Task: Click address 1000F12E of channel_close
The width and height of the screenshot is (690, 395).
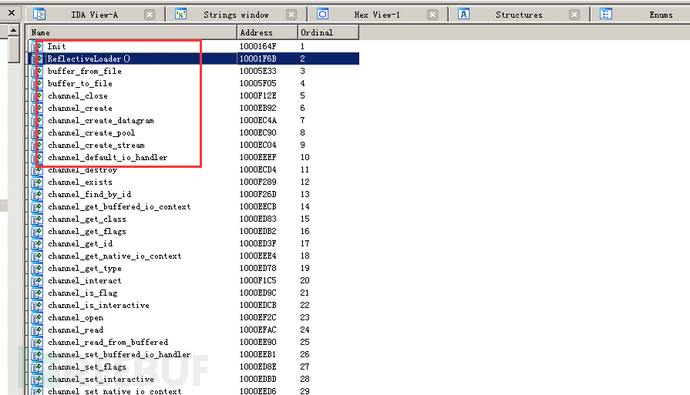Action: tap(258, 95)
